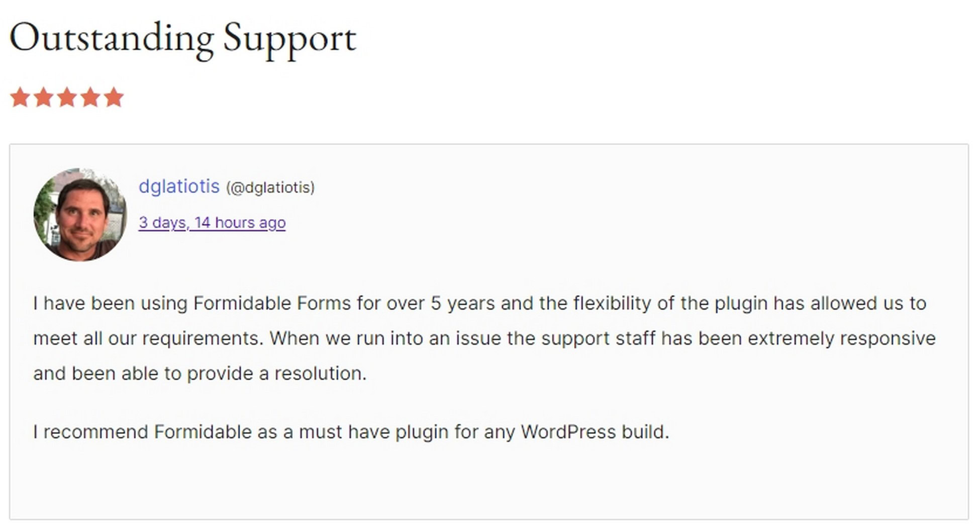Click the second rating star
The height and width of the screenshot is (531, 980).
tap(43, 97)
